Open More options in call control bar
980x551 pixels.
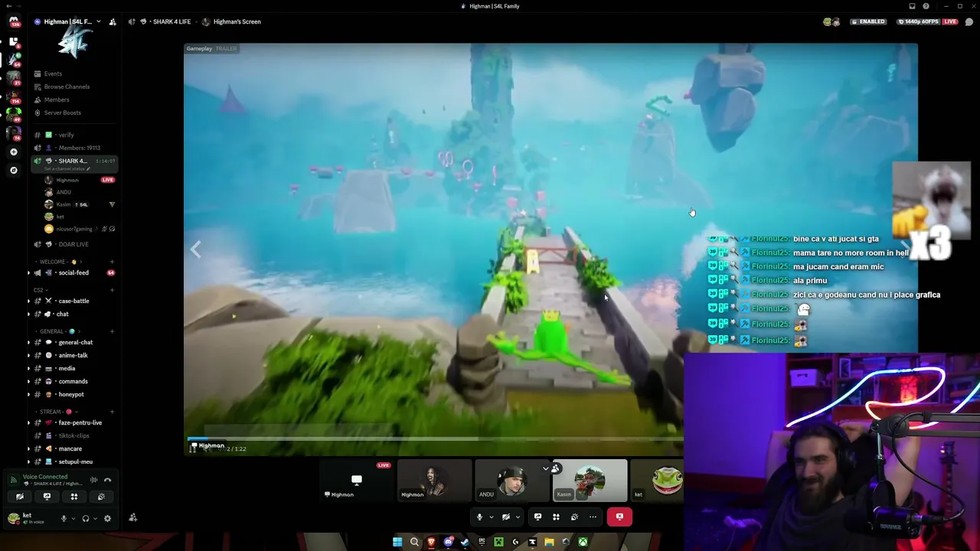coord(593,517)
